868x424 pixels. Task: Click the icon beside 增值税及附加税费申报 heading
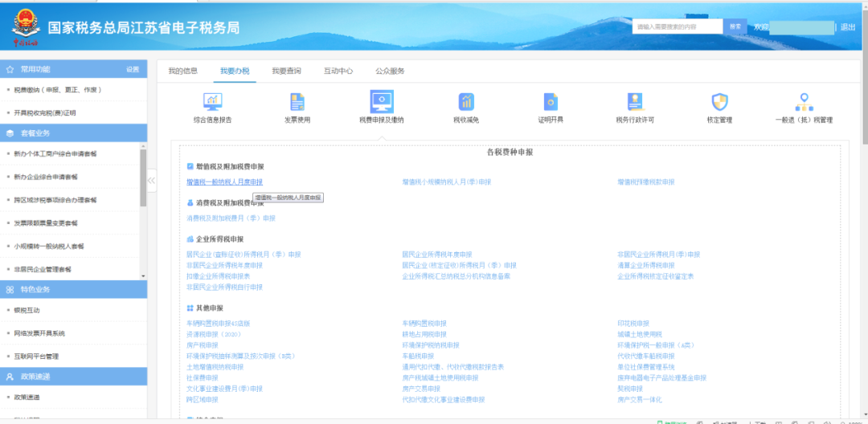pyautogui.click(x=190, y=166)
